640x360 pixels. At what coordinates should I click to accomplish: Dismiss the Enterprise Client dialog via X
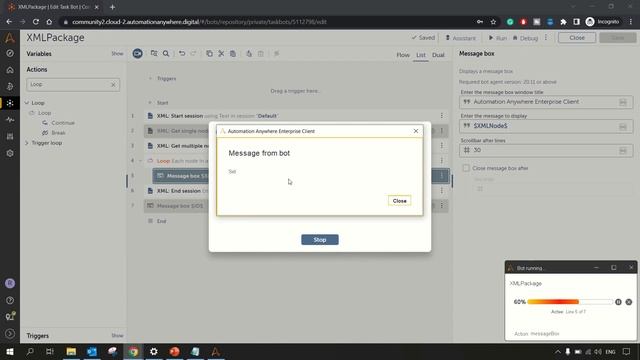click(x=416, y=131)
